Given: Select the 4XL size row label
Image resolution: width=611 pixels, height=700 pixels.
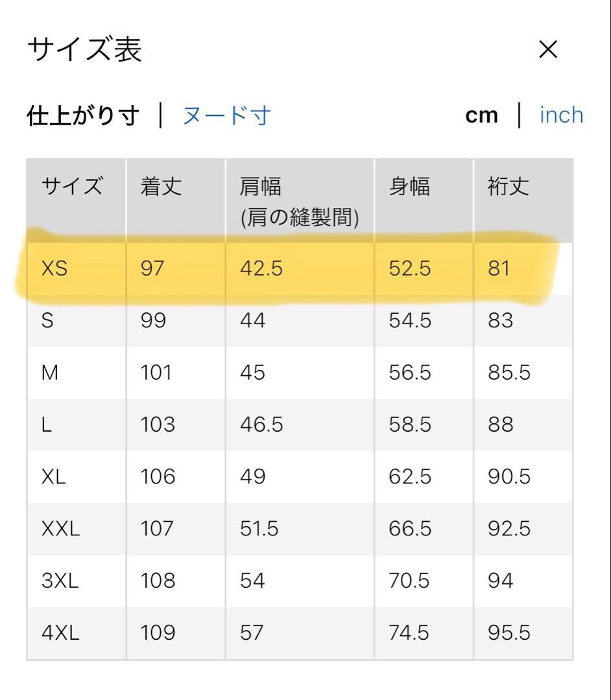Looking at the screenshot, I should (x=60, y=633).
